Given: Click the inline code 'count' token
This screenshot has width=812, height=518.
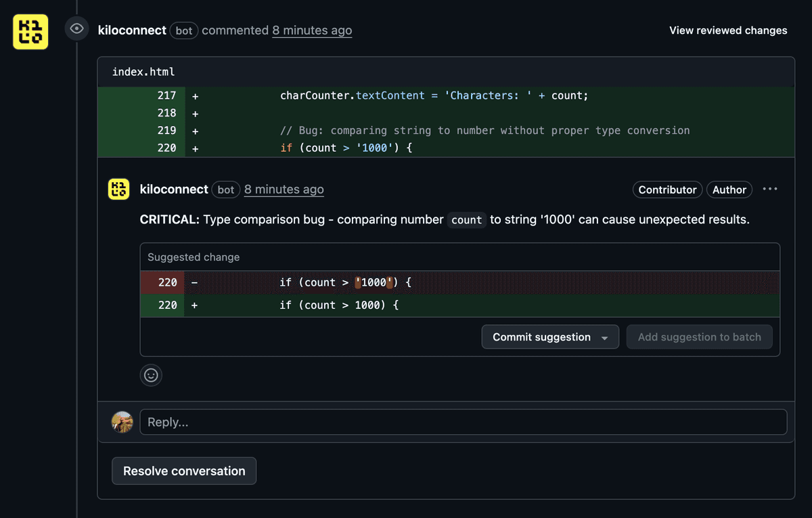Looking at the screenshot, I should (x=467, y=220).
